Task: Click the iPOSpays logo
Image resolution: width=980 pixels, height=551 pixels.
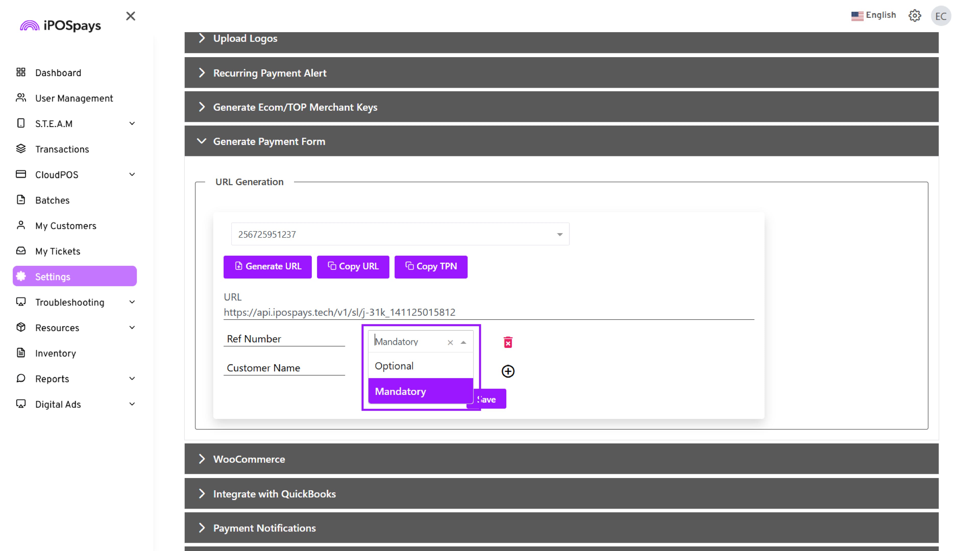Action: pos(61,26)
